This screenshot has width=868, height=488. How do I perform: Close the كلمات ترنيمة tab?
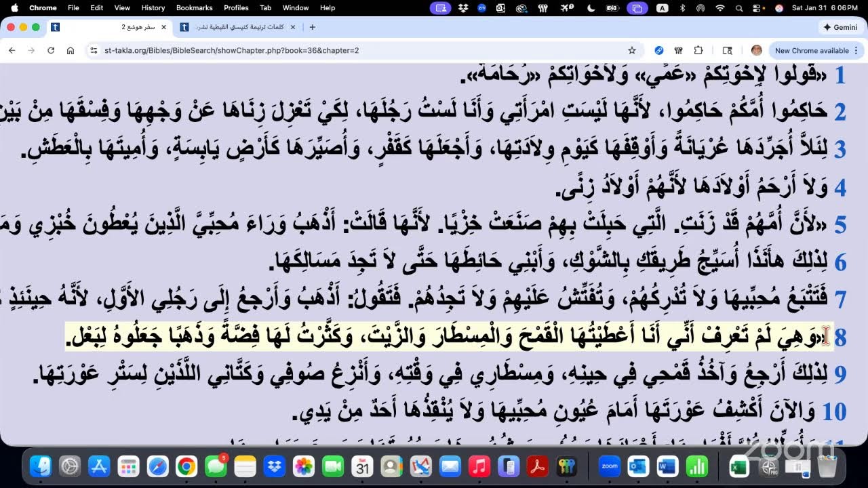pyautogui.click(x=292, y=27)
